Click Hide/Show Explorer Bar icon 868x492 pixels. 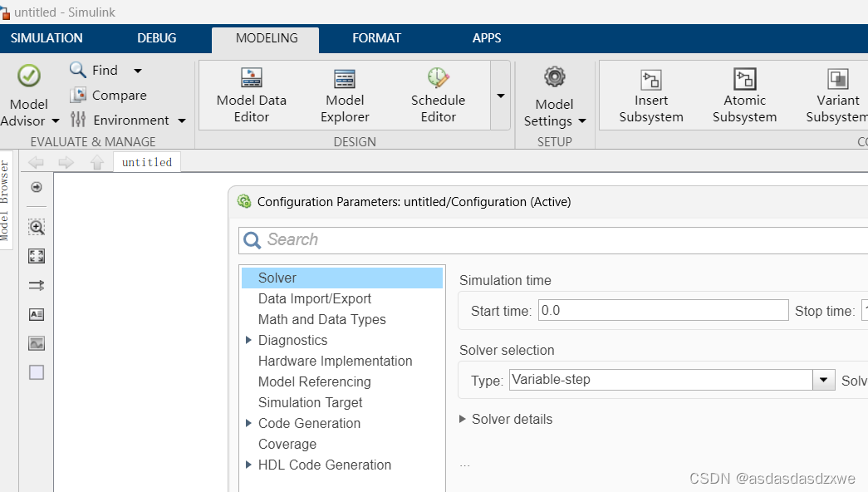click(x=37, y=187)
